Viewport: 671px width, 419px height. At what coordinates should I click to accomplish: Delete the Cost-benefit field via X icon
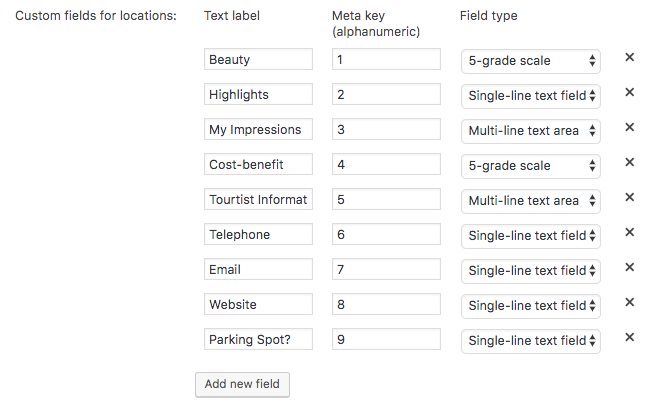[630, 163]
